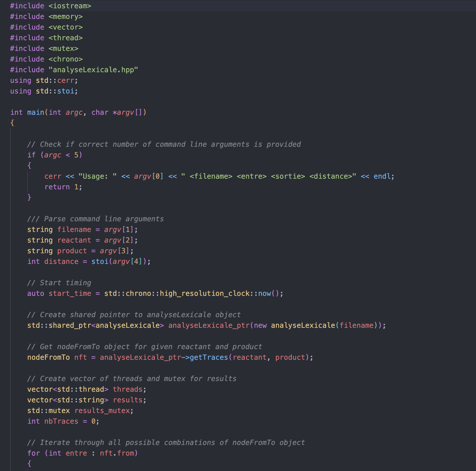Click 'results' in 'vector<std::string> results' line

[x=128, y=400]
